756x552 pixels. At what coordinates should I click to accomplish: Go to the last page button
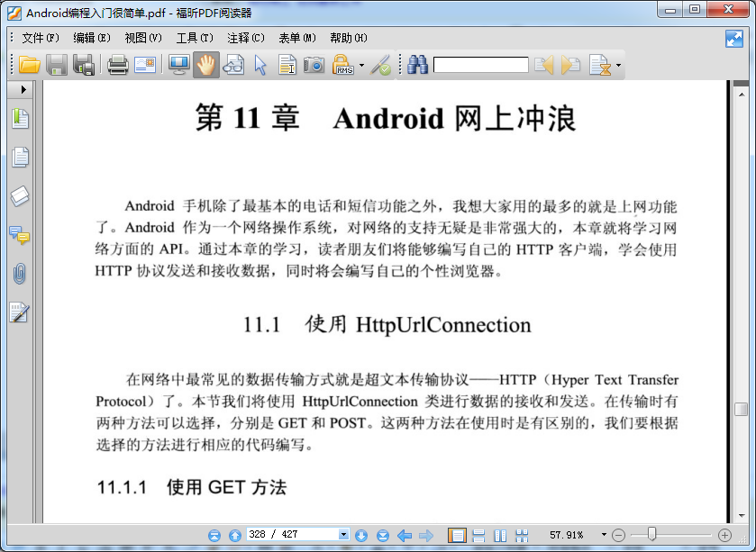point(383,535)
